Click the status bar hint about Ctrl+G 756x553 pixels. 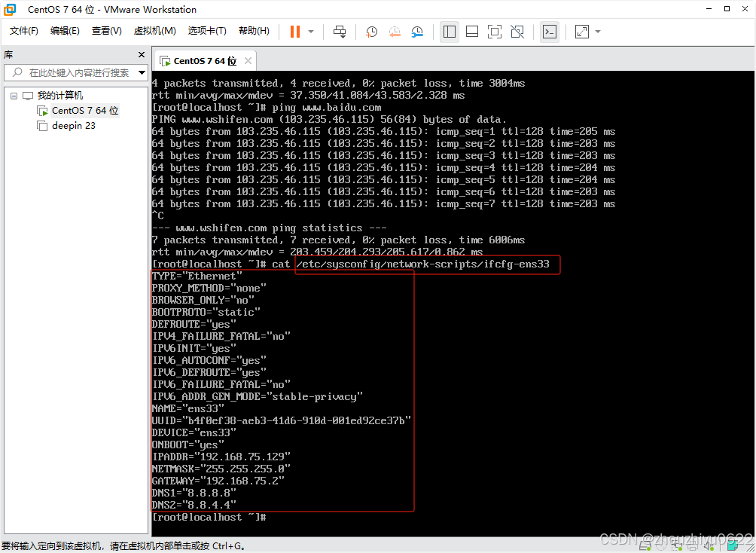click(x=124, y=547)
